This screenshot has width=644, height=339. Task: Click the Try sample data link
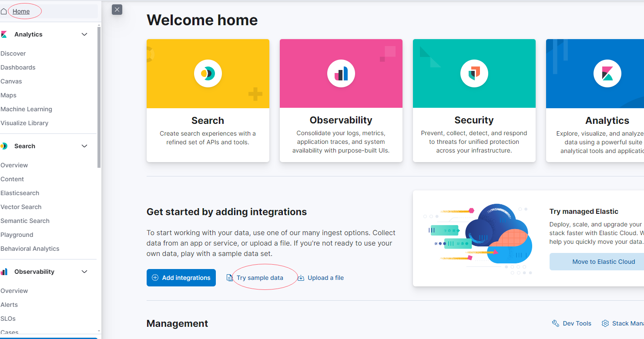pos(260,278)
